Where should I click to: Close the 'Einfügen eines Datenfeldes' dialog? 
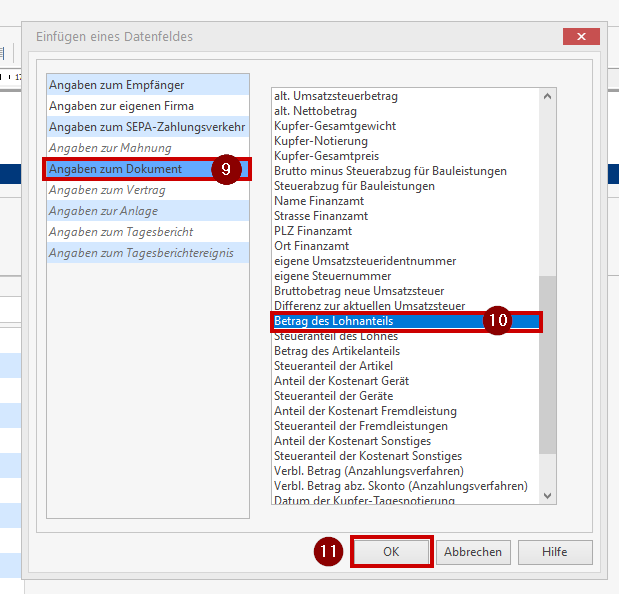580,36
